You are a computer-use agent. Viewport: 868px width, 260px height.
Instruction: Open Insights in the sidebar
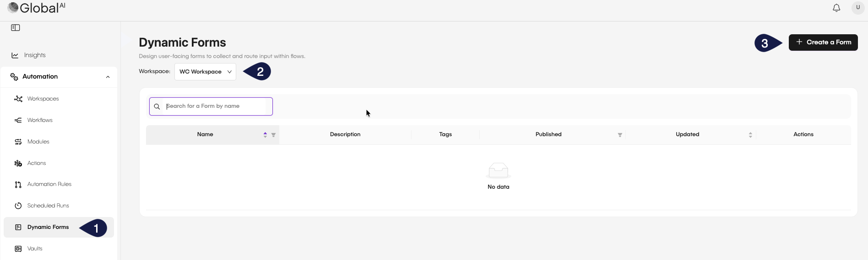35,55
